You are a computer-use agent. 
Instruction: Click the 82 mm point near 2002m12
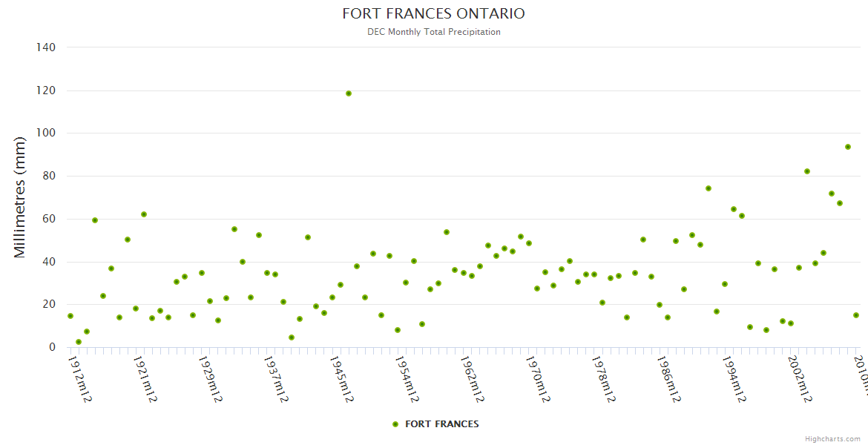807,171
